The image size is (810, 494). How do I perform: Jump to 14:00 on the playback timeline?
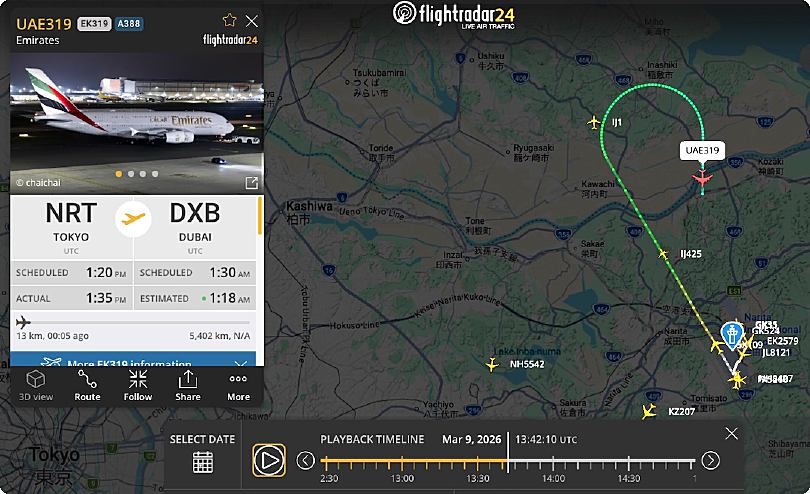(x=553, y=463)
